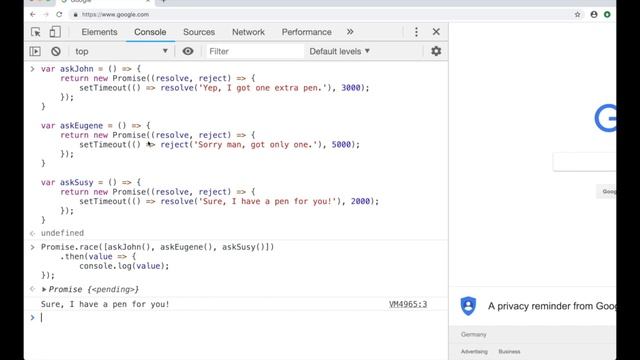Open the Business footer link

click(509, 351)
